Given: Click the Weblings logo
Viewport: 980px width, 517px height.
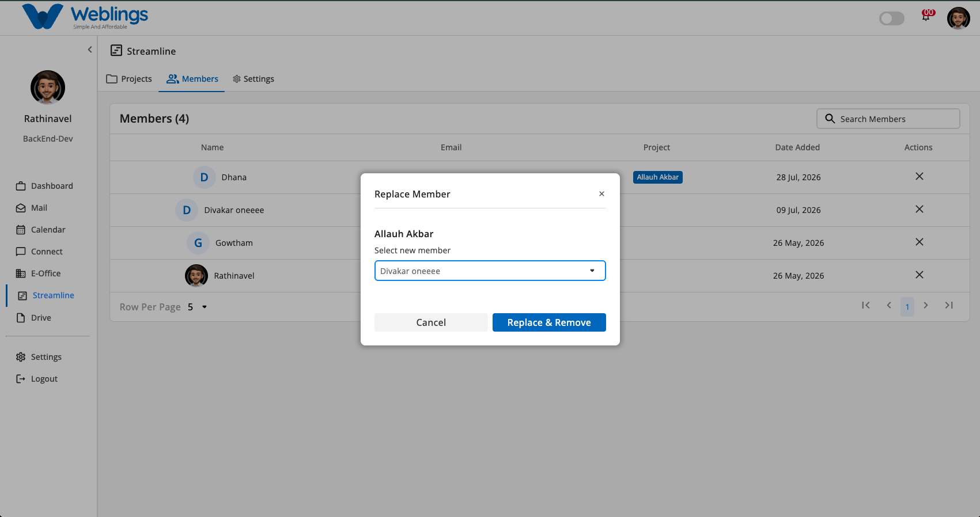Looking at the screenshot, I should click(x=85, y=17).
